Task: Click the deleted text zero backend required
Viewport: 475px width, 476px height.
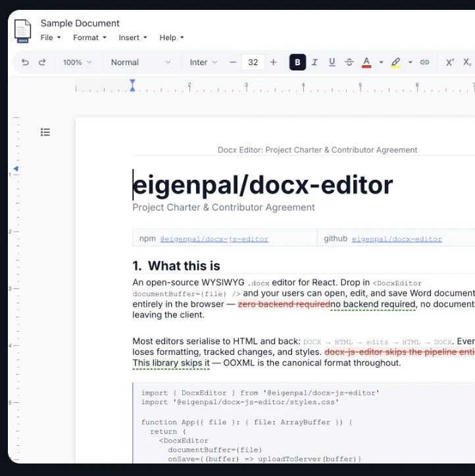Action: [284, 304]
